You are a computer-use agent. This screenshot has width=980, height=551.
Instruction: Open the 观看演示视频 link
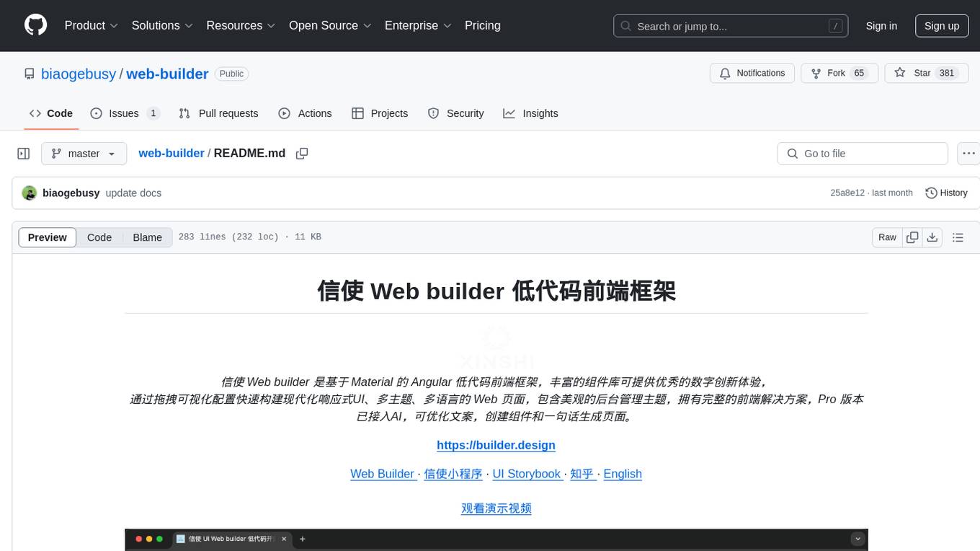click(x=496, y=508)
